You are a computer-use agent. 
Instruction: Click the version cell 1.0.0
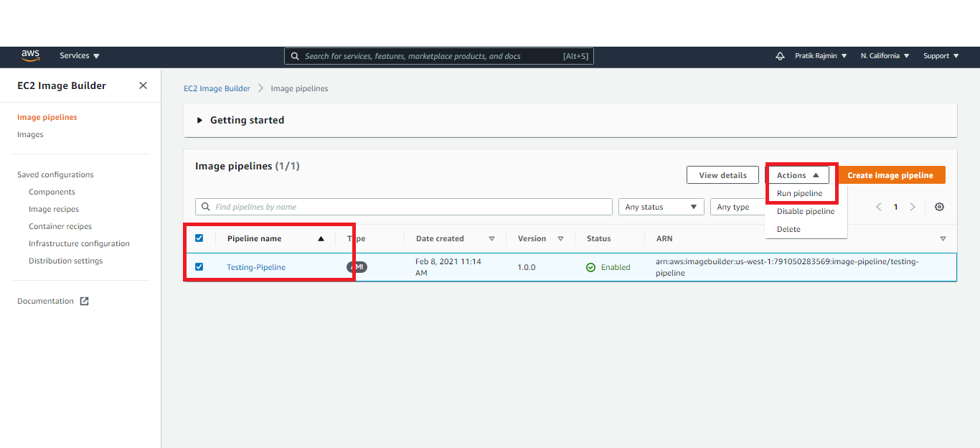coord(528,267)
